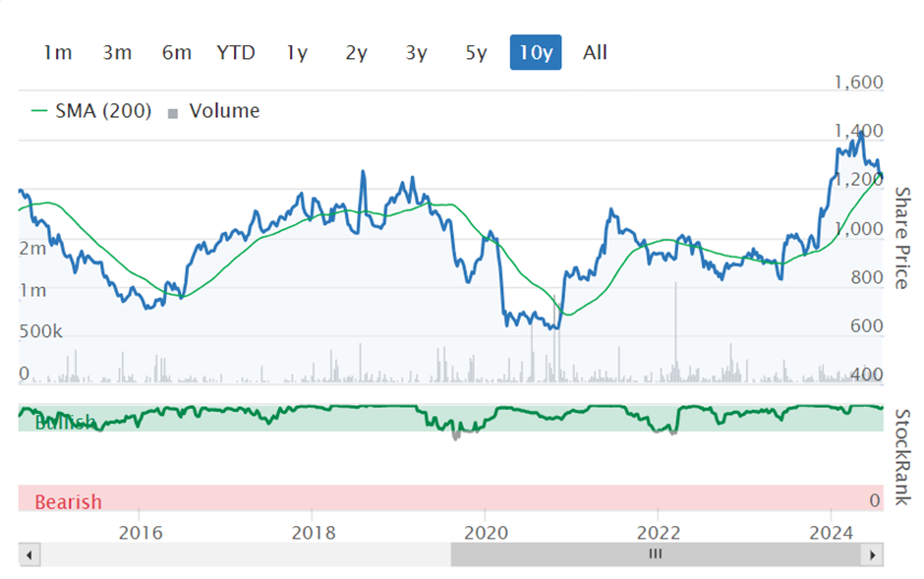Click the 2020 x-axis label

pos(487,533)
